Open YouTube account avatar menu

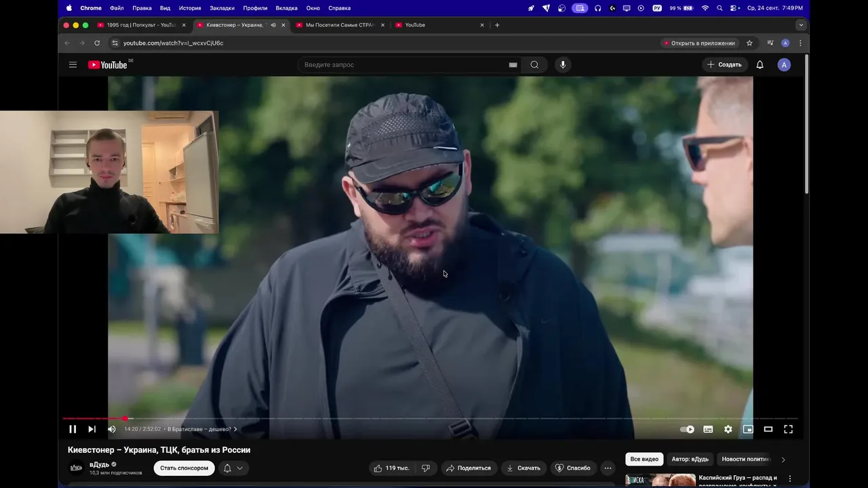point(784,64)
